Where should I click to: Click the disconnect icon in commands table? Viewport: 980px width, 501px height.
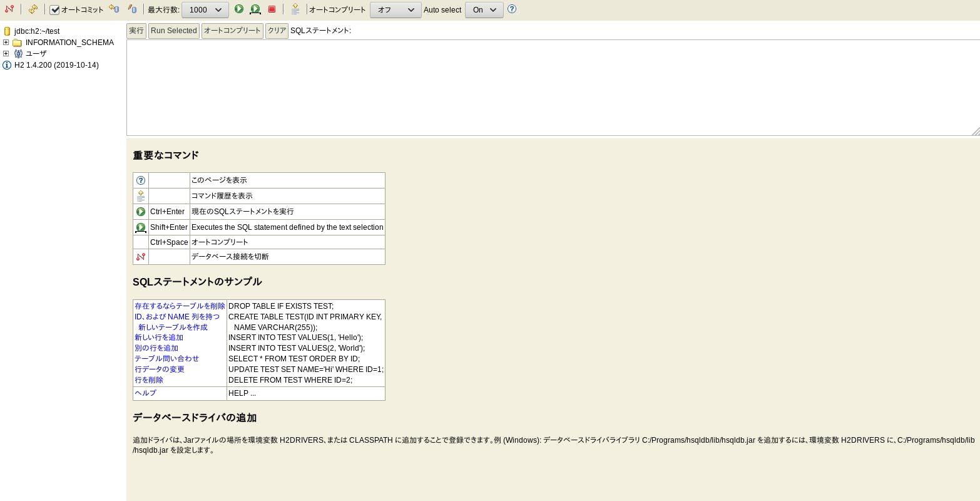(141, 257)
